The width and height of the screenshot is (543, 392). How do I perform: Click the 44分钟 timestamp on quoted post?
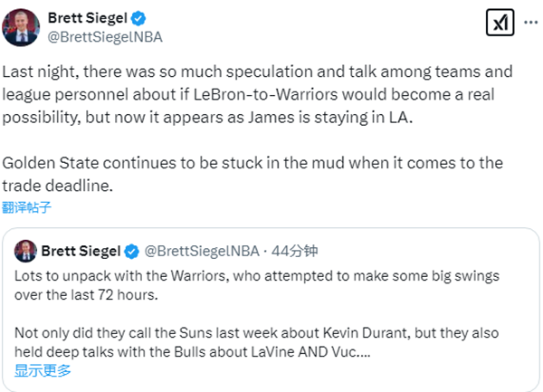(295, 250)
